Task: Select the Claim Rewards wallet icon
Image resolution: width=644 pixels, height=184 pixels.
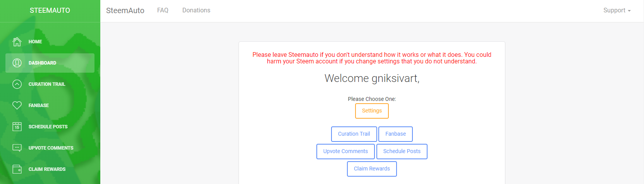Action: click(x=17, y=169)
